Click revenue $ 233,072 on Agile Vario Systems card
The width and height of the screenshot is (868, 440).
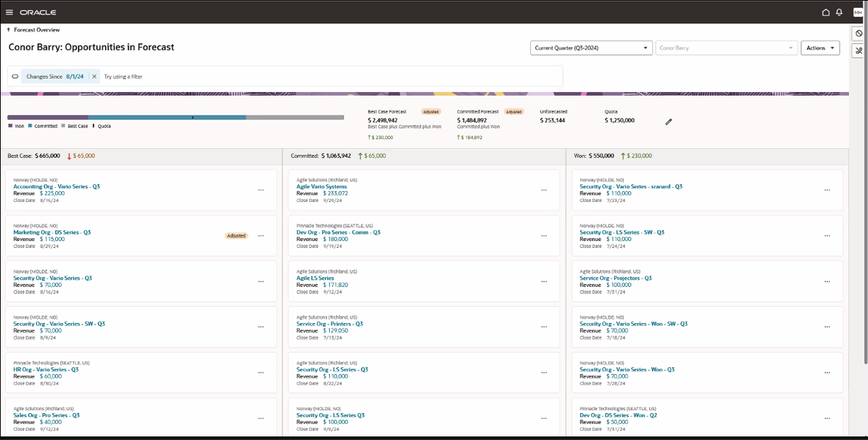336,193
